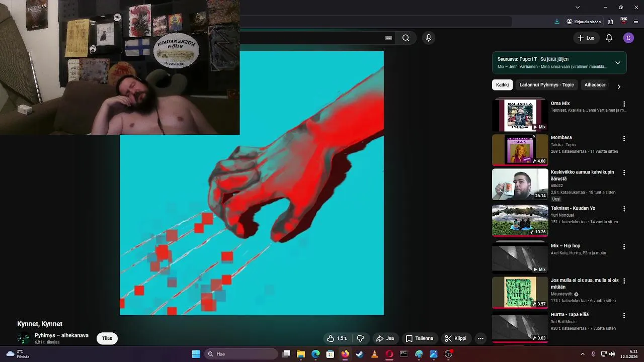The height and width of the screenshot is (362, 644).
Task: Open options menu for Oma Mix
Action: tap(624, 104)
